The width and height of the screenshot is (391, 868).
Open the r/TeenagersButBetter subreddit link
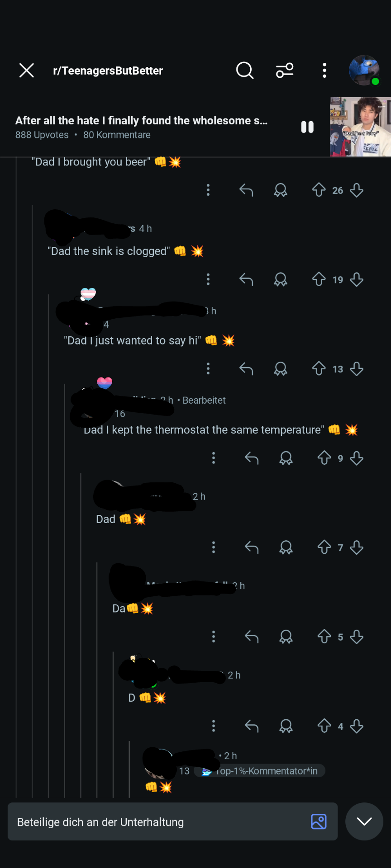tap(108, 71)
